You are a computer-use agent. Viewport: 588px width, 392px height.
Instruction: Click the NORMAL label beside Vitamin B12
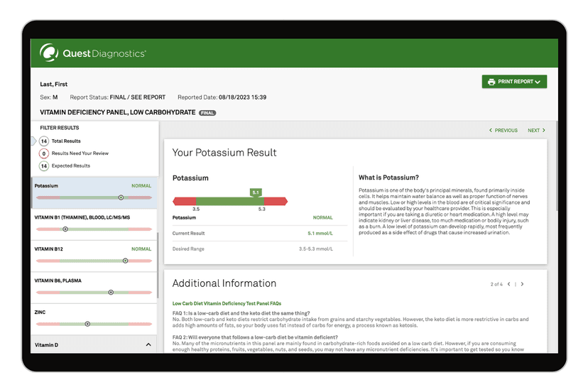(141, 249)
